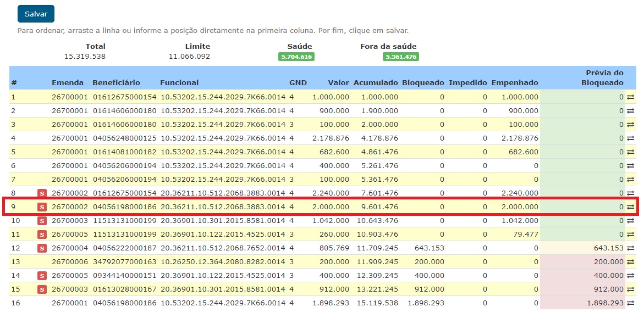Click the swap arrows icon in row 12
644x318 pixels.
pyautogui.click(x=630, y=248)
